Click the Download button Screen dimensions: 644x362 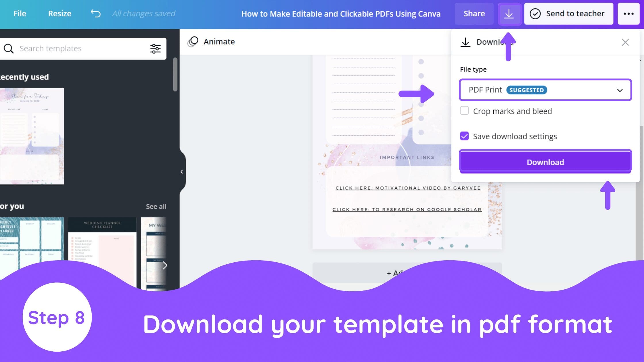545,162
